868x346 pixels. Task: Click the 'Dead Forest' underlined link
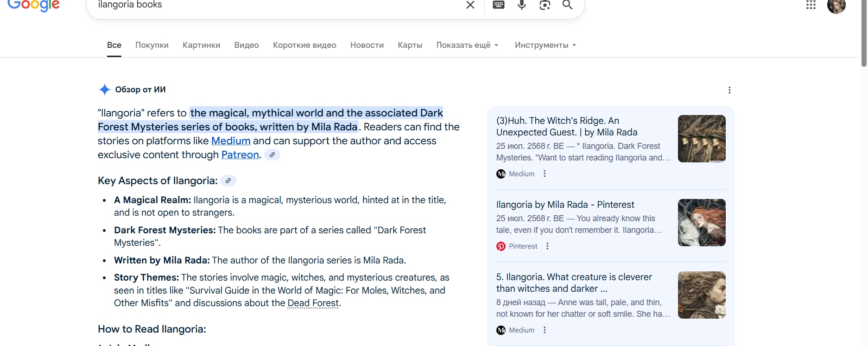(313, 303)
